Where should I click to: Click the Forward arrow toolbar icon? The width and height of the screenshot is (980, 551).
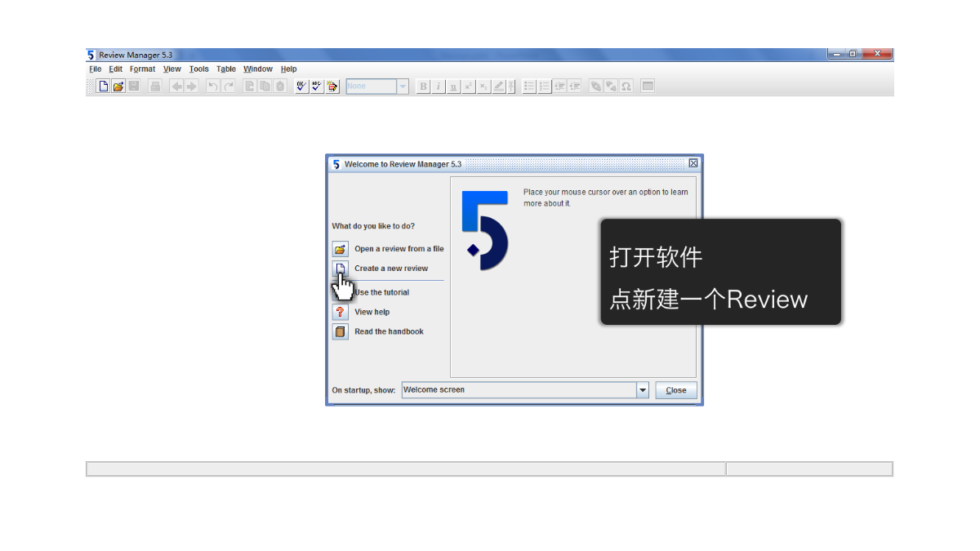point(191,86)
